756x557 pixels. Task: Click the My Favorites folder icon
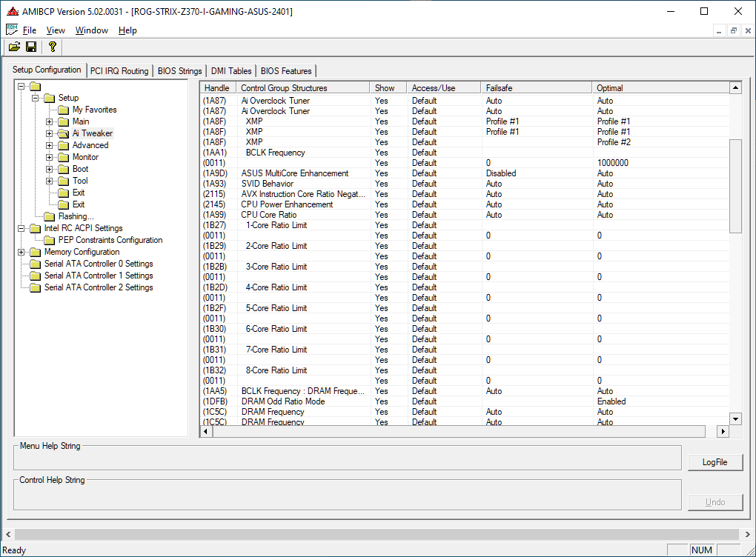pos(64,110)
